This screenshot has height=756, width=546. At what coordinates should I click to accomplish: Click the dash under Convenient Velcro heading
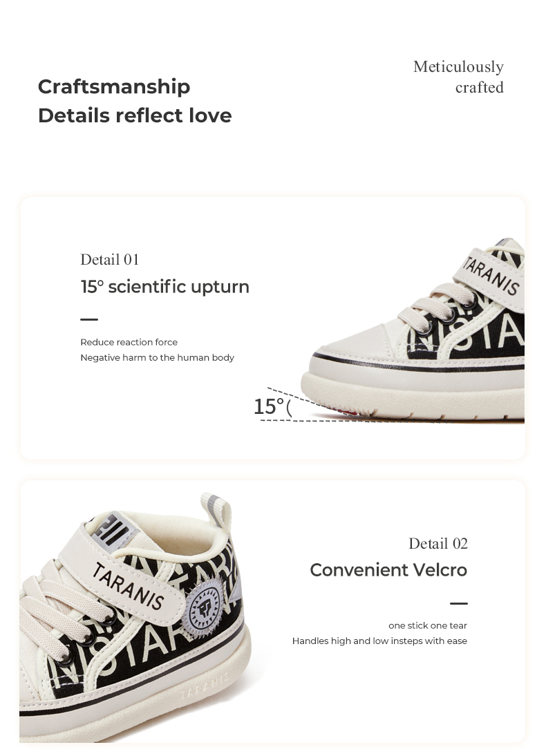point(458,603)
